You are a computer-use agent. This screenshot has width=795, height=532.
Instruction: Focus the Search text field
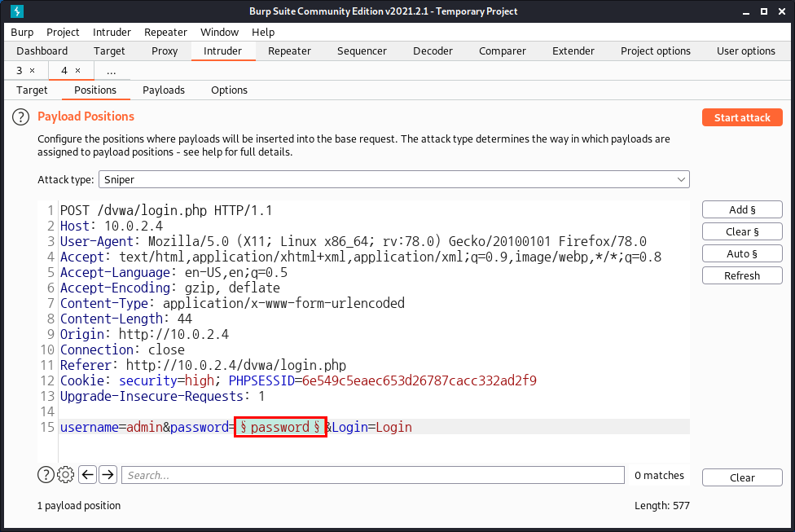373,475
